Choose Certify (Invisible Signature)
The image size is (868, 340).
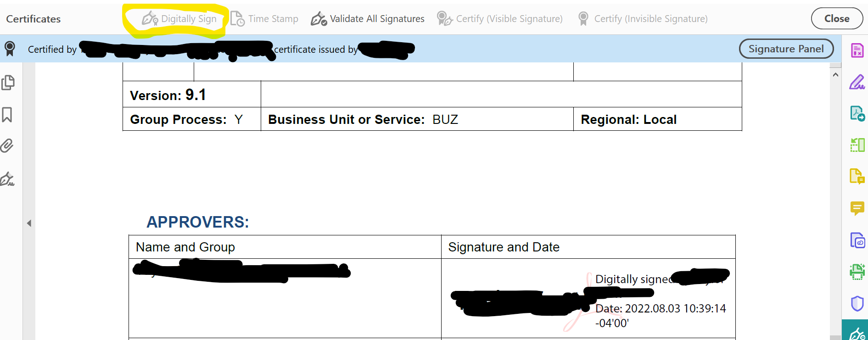(x=643, y=19)
